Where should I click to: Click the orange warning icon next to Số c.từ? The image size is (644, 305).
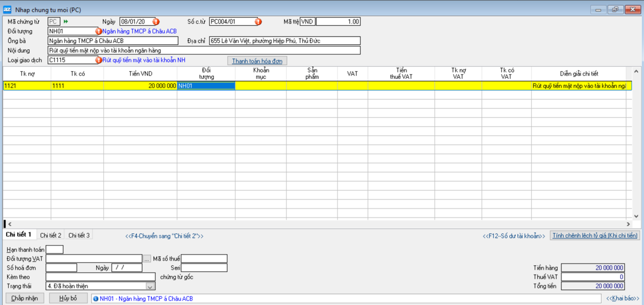coord(258,22)
